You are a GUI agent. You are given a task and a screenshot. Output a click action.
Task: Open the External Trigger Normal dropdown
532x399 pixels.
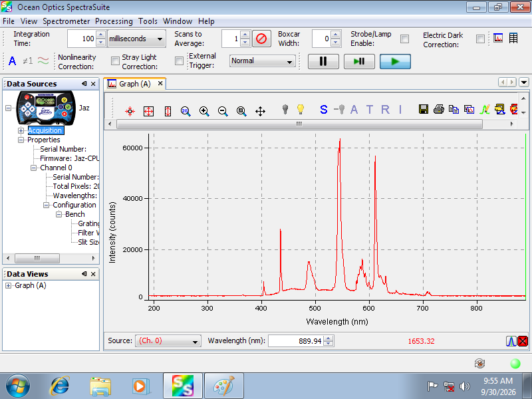pos(262,61)
